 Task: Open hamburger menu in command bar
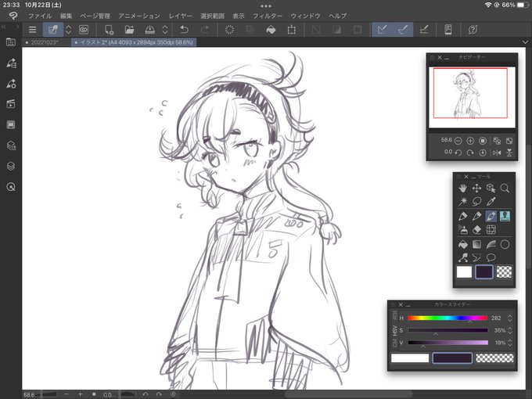(33, 30)
